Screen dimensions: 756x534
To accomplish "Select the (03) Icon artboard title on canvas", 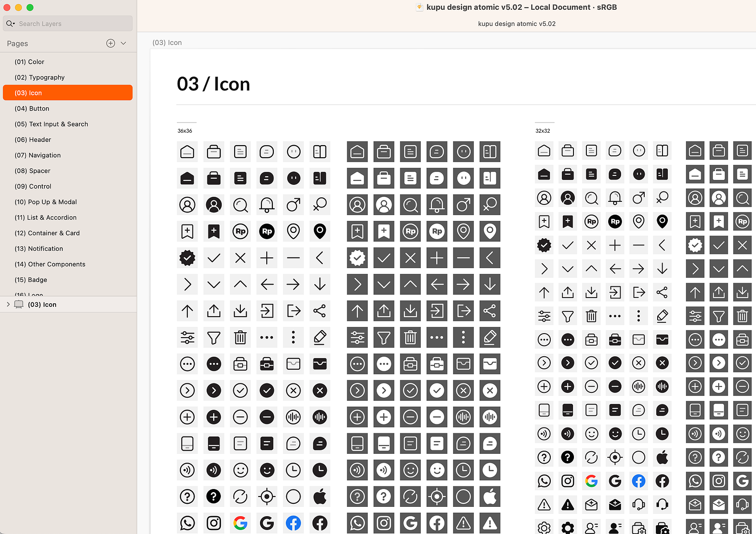I will [x=167, y=43].
